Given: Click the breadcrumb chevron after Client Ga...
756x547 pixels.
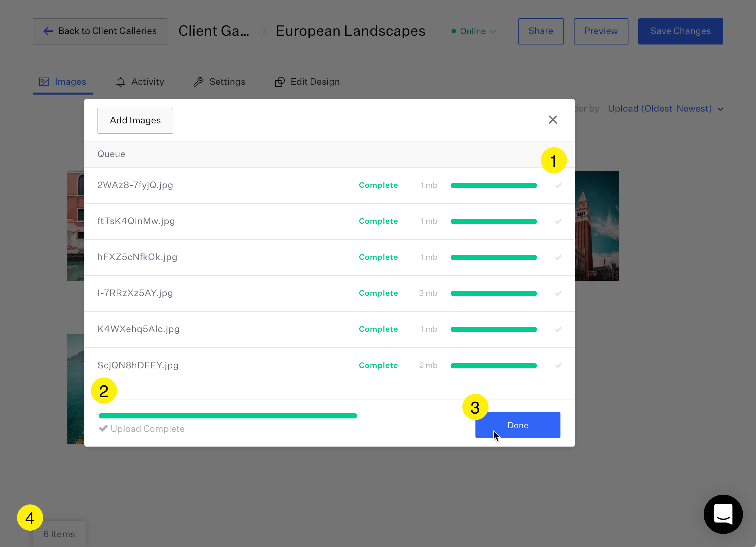Looking at the screenshot, I should tap(265, 31).
